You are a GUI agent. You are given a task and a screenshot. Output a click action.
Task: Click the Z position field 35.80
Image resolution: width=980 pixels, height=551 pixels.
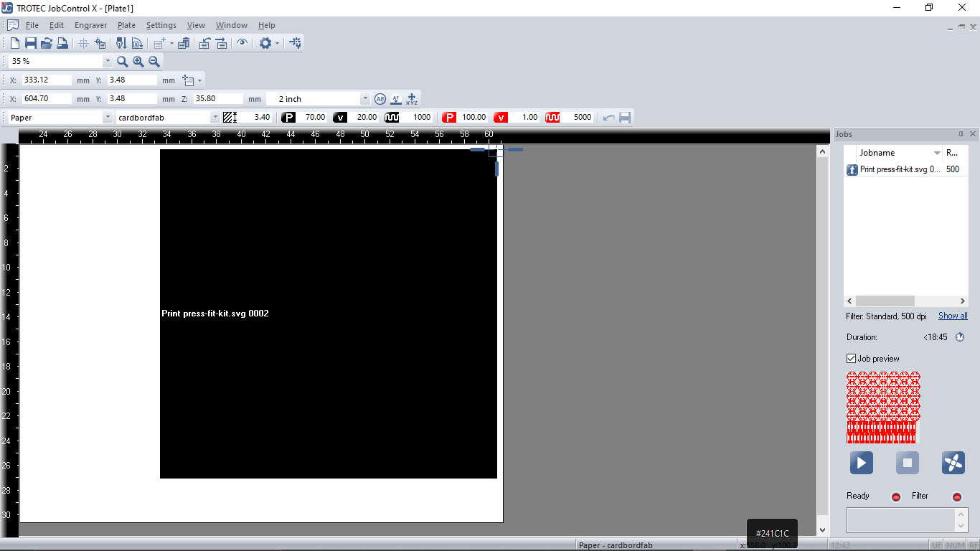(219, 99)
